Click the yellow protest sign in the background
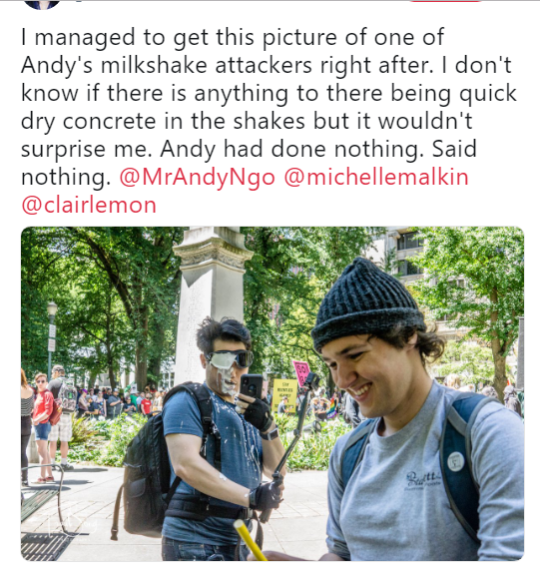Screen dimensions: 540x575 pyautogui.click(x=285, y=396)
